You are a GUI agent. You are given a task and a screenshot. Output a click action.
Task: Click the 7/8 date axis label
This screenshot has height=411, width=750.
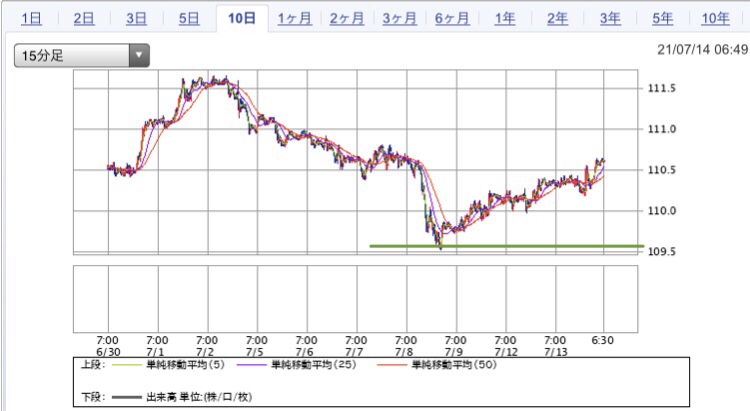404,352
